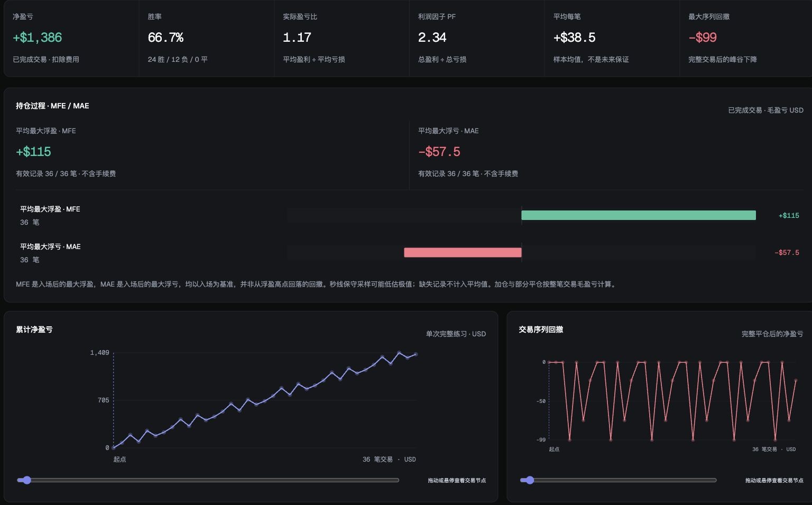Click the '样本均值，不是未来保证' note

[591, 59]
